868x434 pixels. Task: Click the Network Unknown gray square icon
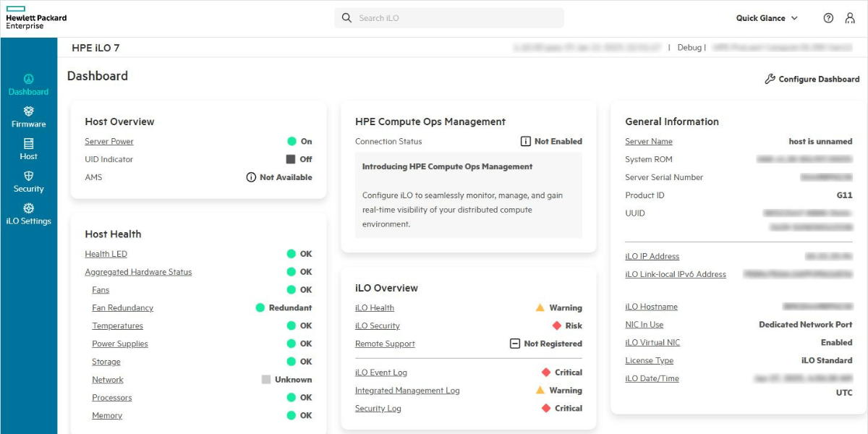coord(266,380)
